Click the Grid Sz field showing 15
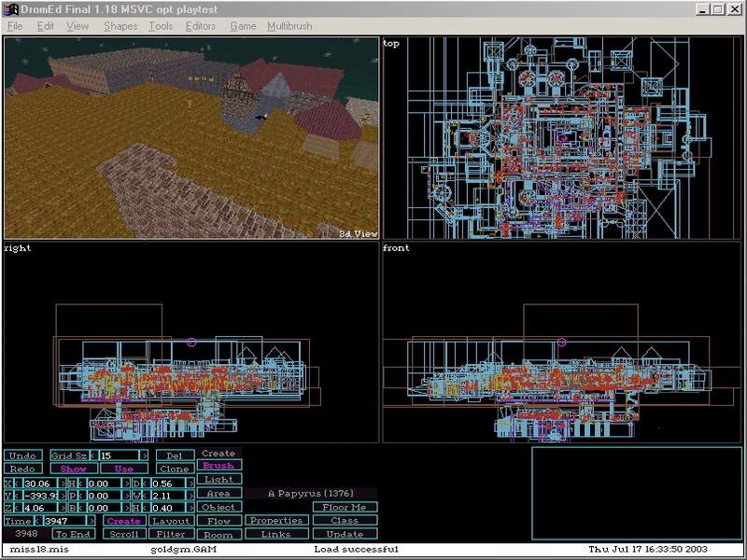Viewport: 747px width, 560px height. [x=120, y=455]
